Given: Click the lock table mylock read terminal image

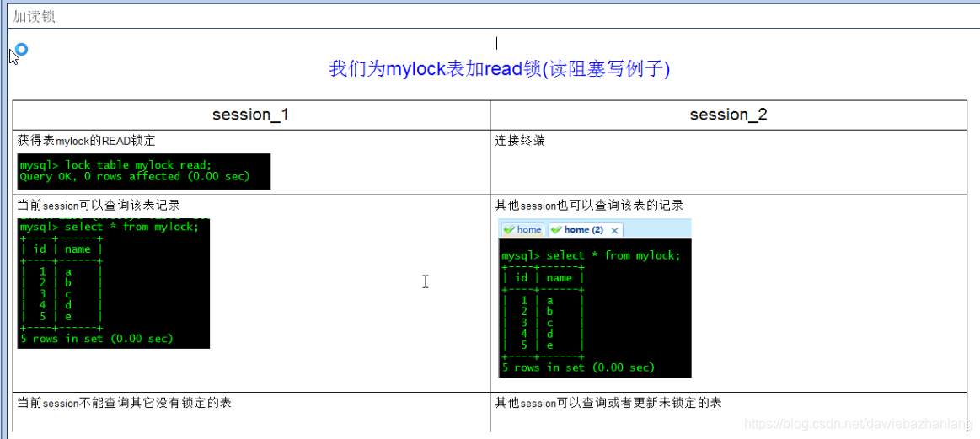Looking at the screenshot, I should click(144, 171).
